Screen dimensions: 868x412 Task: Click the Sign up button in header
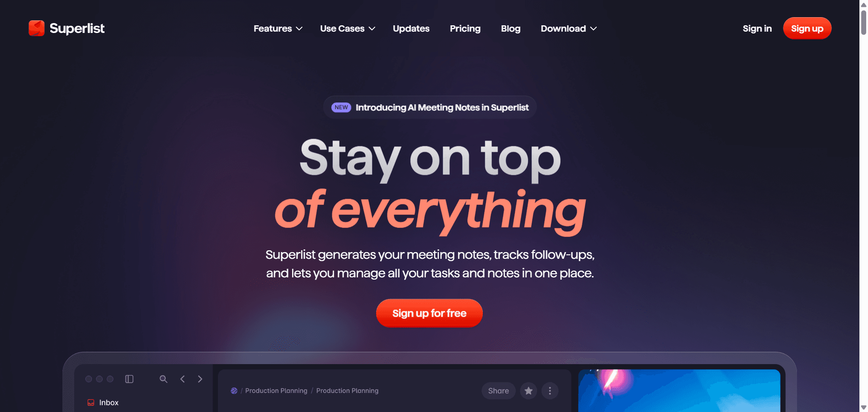[807, 28]
